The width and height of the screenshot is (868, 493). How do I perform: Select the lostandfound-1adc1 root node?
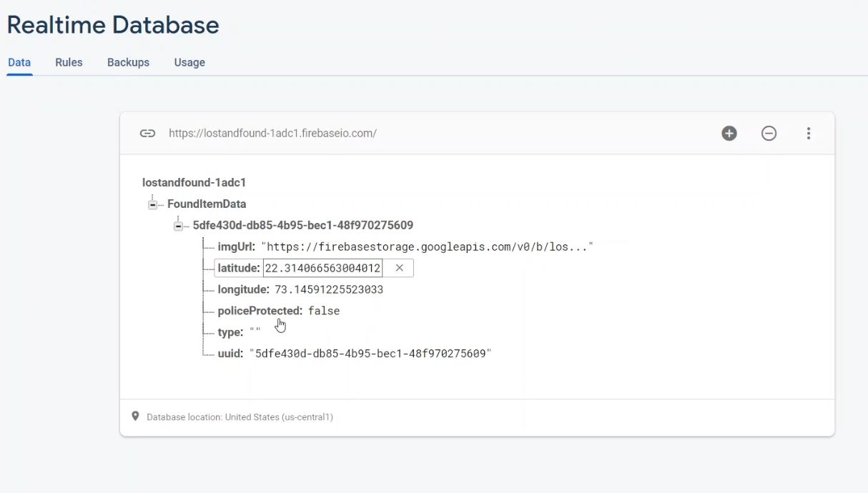point(194,182)
